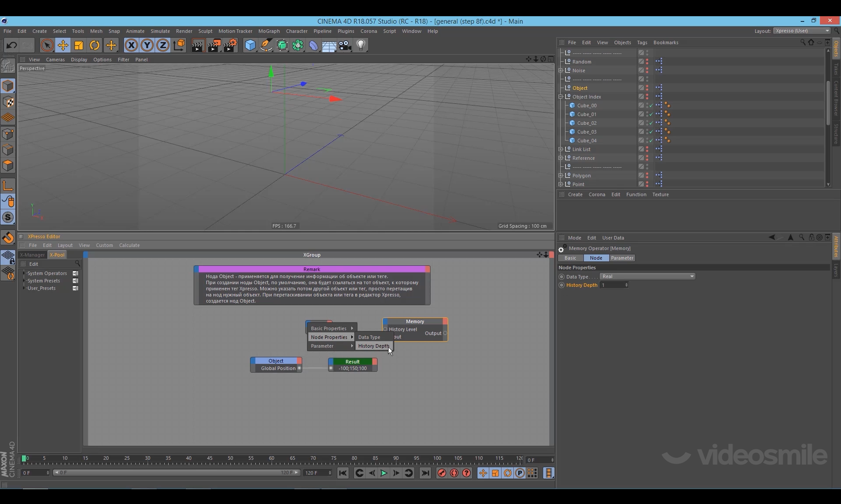This screenshot has height=504, width=841.
Task: Click the History Depth value field
Action: click(612, 285)
